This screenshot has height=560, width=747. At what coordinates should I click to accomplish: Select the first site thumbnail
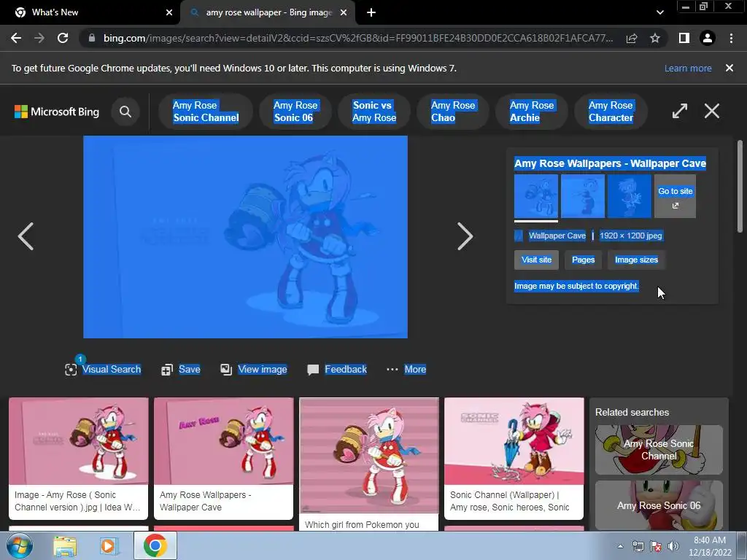coord(536,196)
